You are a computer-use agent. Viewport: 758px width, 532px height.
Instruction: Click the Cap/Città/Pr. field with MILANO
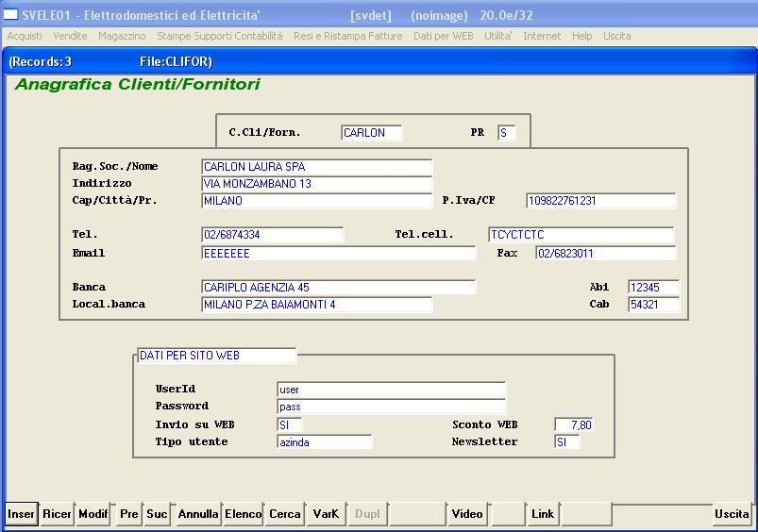(x=316, y=201)
